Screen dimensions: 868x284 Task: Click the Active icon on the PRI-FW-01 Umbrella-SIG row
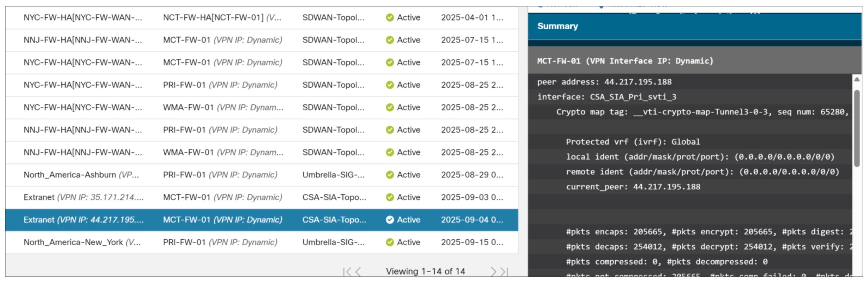[390, 175]
